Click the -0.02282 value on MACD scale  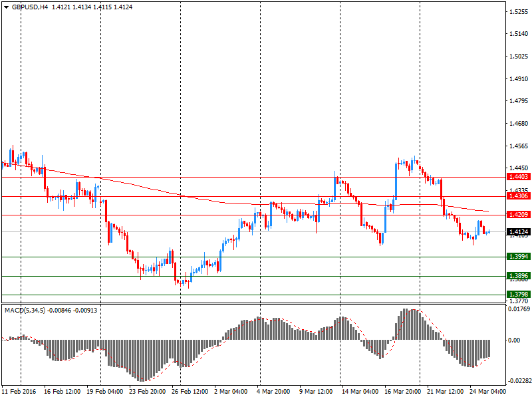pyautogui.click(x=518, y=381)
